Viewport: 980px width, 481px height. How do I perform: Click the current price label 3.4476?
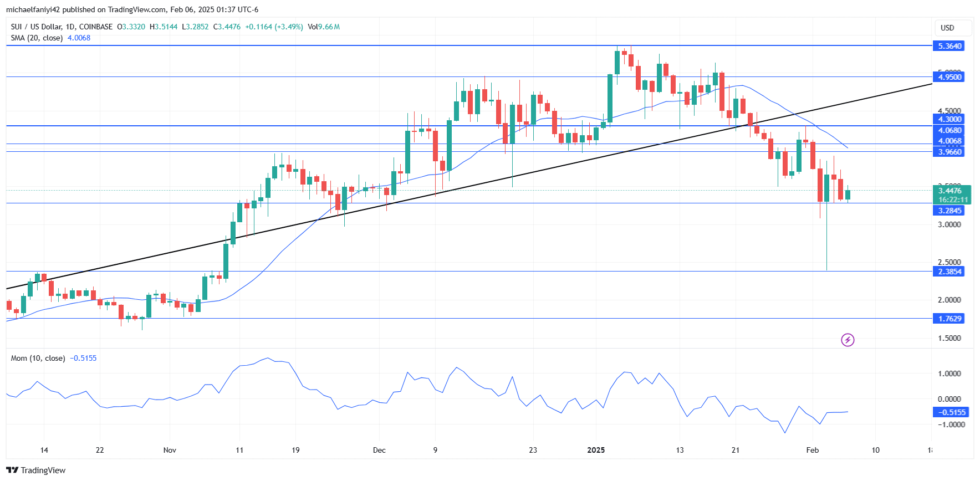click(x=952, y=191)
